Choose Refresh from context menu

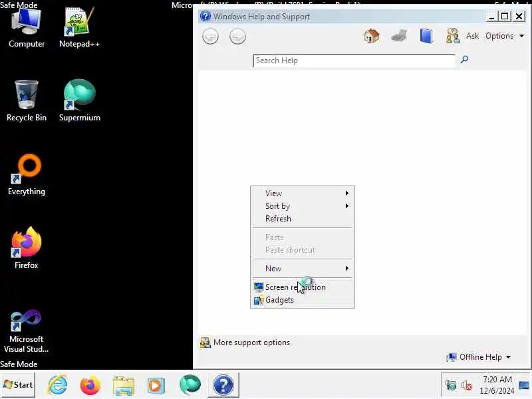302,219
